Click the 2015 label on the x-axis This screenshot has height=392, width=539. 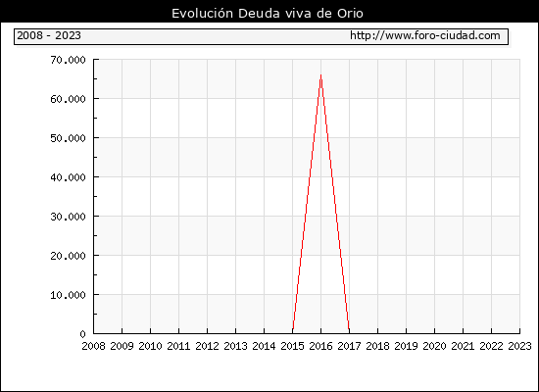click(x=292, y=346)
